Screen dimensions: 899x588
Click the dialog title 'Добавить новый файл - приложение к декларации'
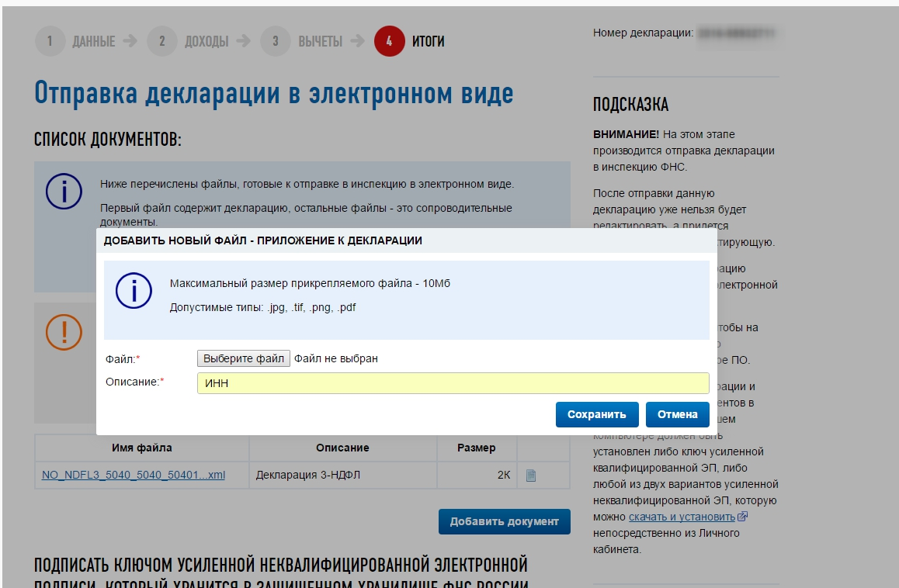coord(262,240)
